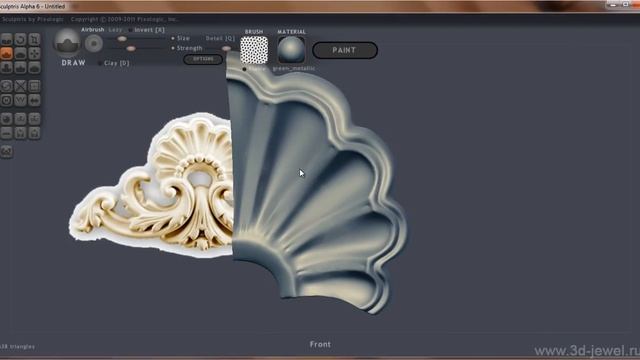
Task: Select the Pinch sculpting tool
Action: 20,67
